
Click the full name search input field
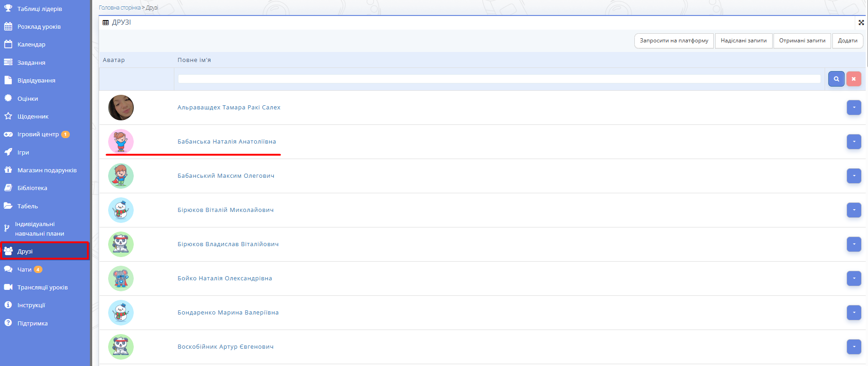(499, 79)
